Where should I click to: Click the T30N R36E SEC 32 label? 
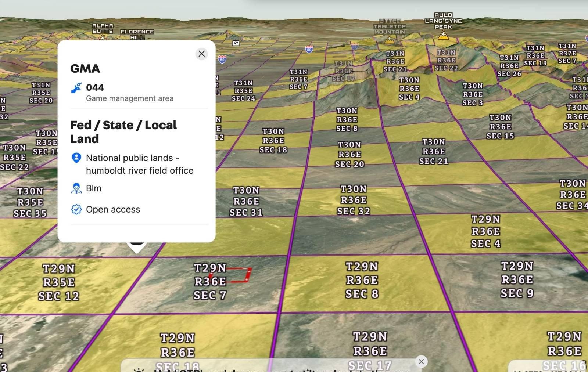tap(354, 200)
